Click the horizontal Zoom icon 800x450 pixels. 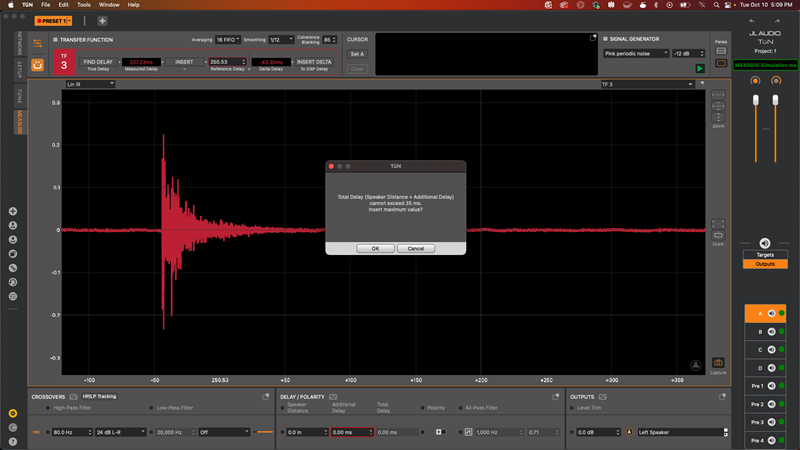point(718,95)
